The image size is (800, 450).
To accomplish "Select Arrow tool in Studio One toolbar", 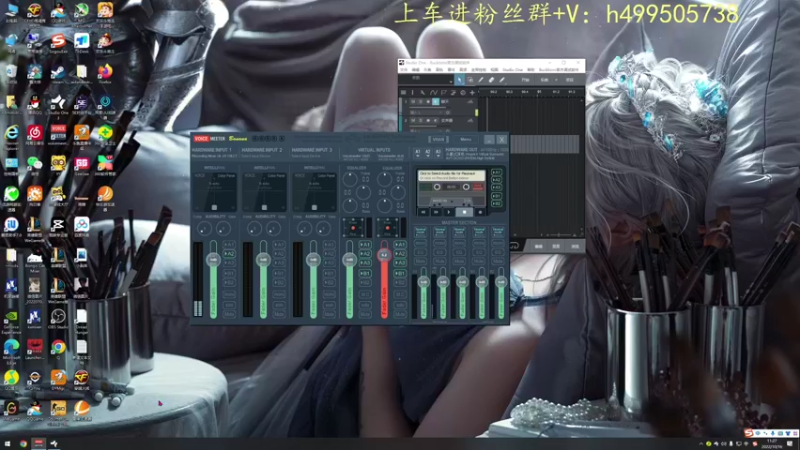I will point(459,80).
